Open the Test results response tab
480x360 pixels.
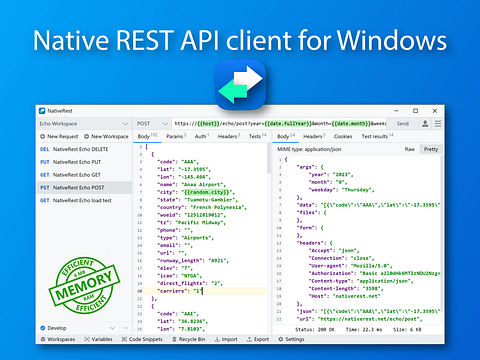377,136
